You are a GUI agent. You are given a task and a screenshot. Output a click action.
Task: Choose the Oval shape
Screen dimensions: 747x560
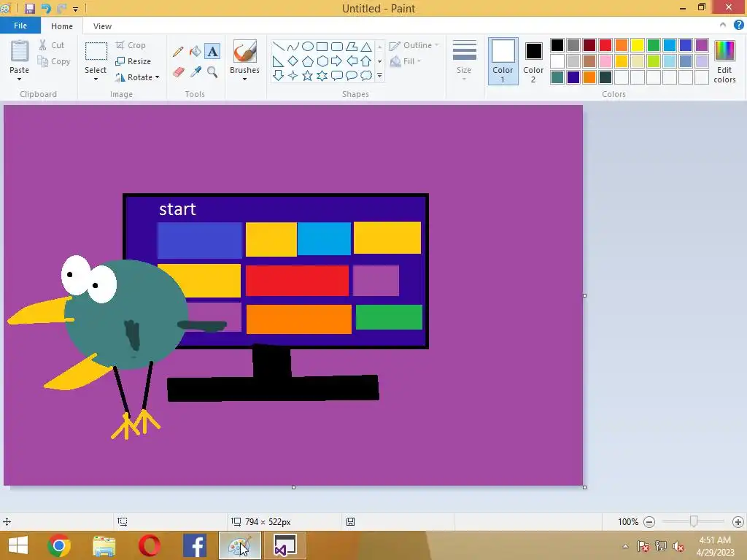308,47
